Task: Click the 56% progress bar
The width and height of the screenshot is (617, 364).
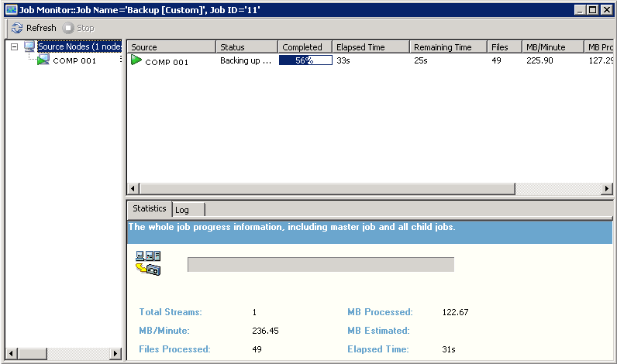Action: point(305,60)
